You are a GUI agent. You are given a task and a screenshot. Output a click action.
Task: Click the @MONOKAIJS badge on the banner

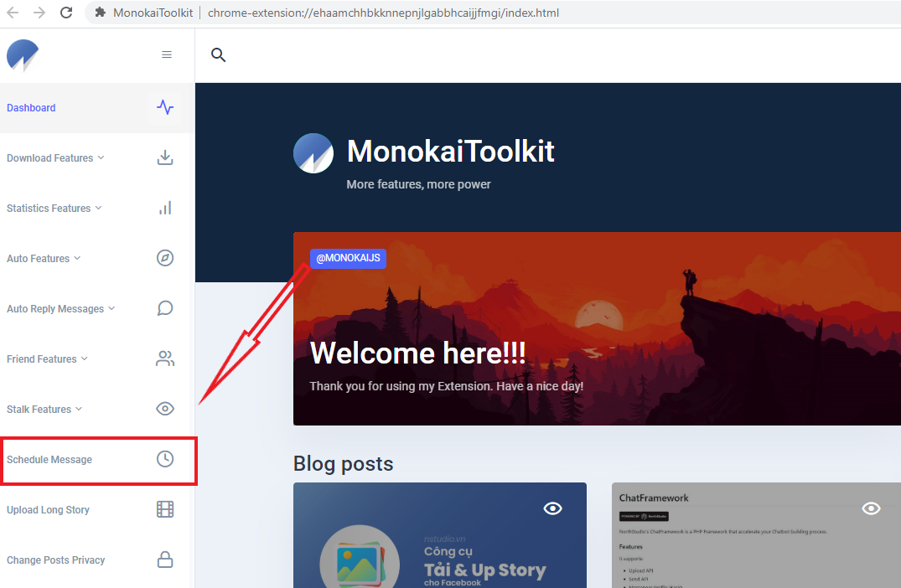pyautogui.click(x=348, y=258)
